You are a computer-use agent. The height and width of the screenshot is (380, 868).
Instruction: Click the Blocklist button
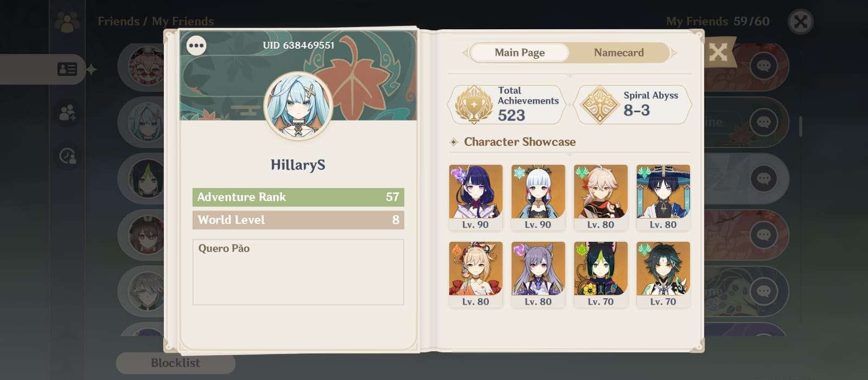point(175,363)
